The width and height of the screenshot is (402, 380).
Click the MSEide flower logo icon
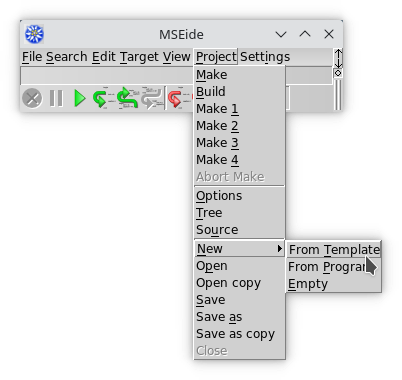[x=34, y=34]
